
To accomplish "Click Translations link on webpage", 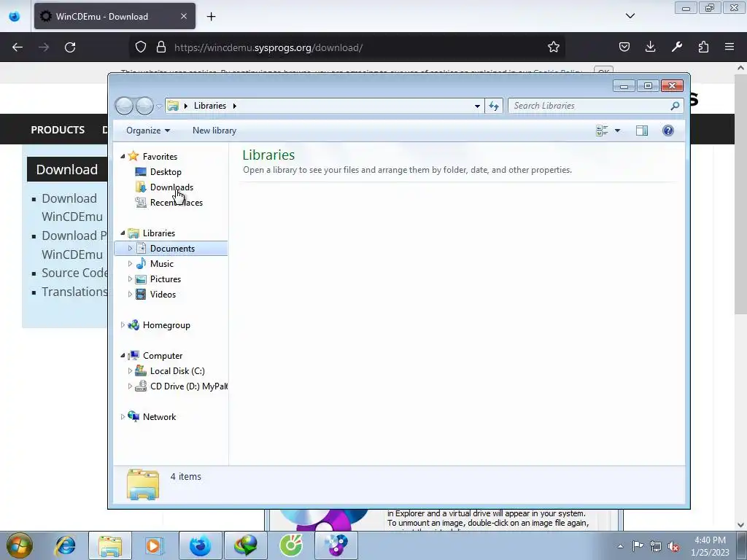I will click(74, 292).
